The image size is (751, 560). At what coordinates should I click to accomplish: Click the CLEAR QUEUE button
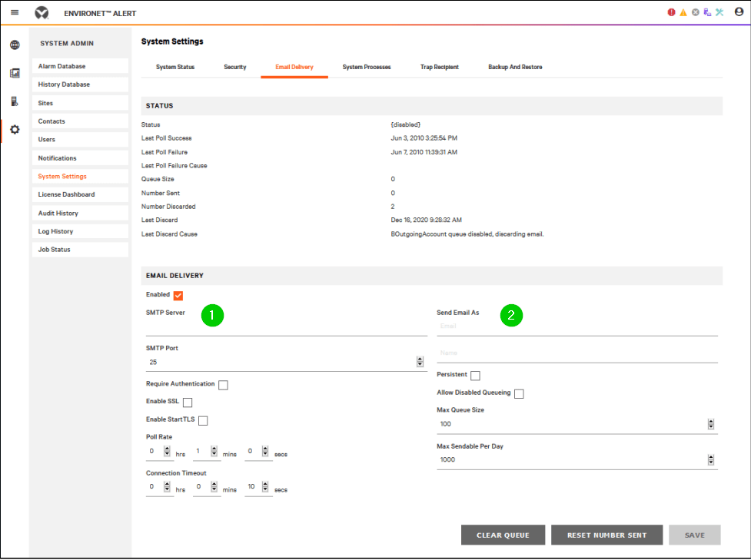coord(503,535)
